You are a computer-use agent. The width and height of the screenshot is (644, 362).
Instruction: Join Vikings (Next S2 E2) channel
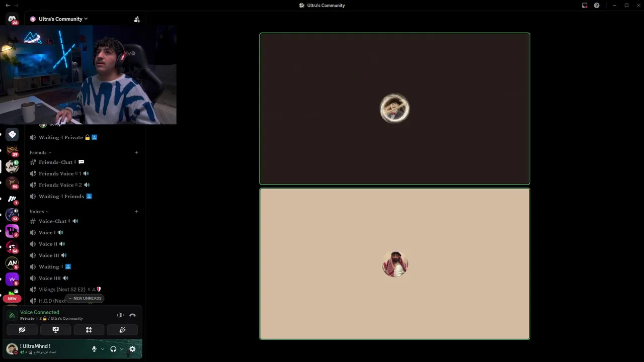click(x=84, y=290)
